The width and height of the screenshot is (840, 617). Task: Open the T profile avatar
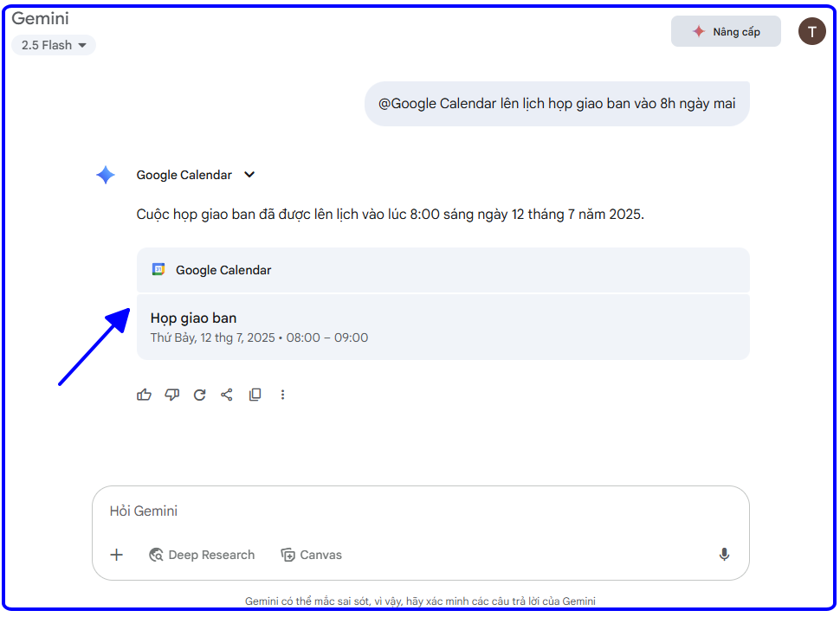(x=811, y=31)
